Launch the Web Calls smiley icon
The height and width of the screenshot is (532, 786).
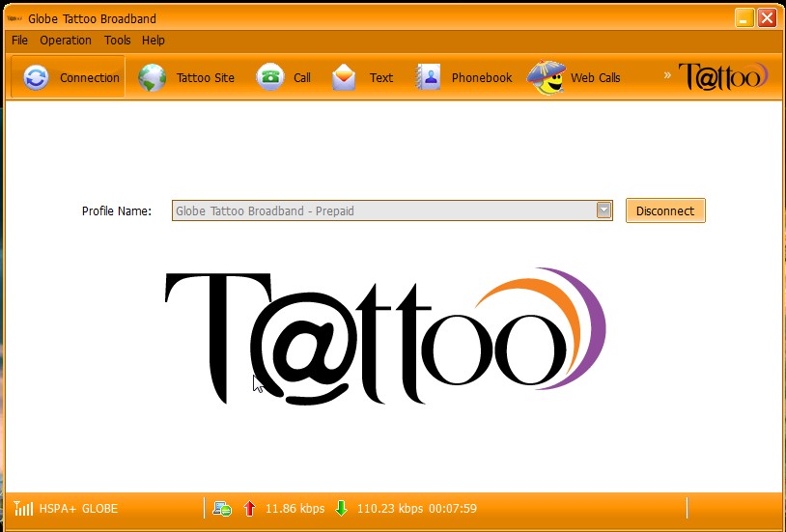coord(546,78)
